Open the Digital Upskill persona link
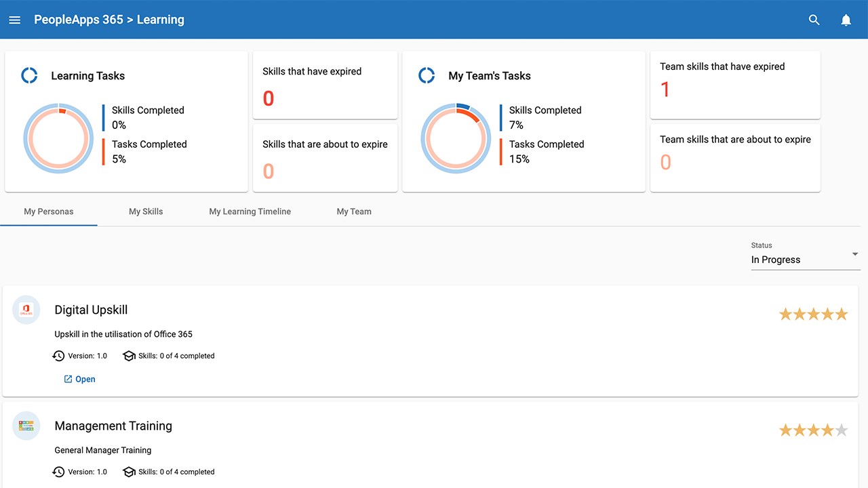The height and width of the screenshot is (488, 868). pos(79,379)
